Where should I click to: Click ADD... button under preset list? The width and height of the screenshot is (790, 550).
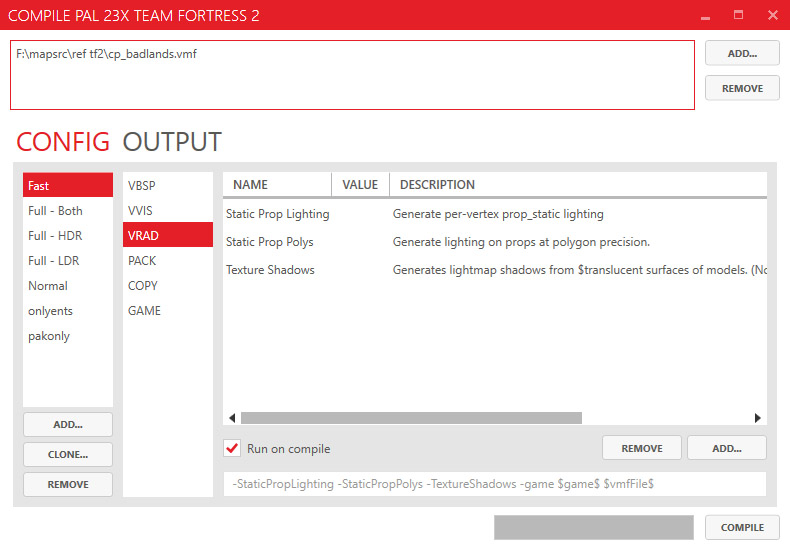click(68, 425)
